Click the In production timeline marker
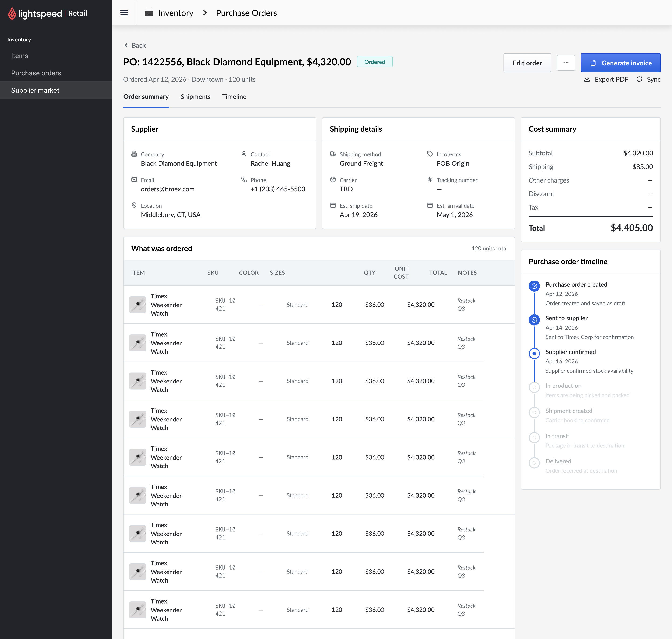672x639 pixels. [534, 387]
